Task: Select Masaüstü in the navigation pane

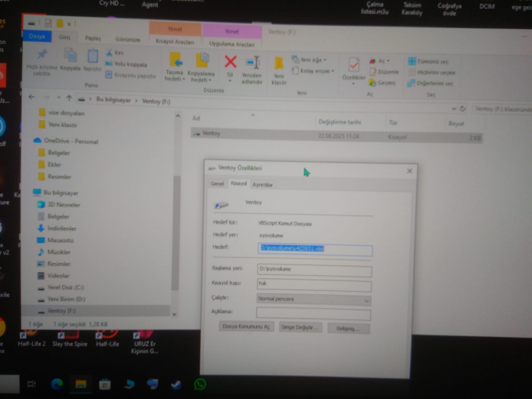Action: [x=55, y=240]
